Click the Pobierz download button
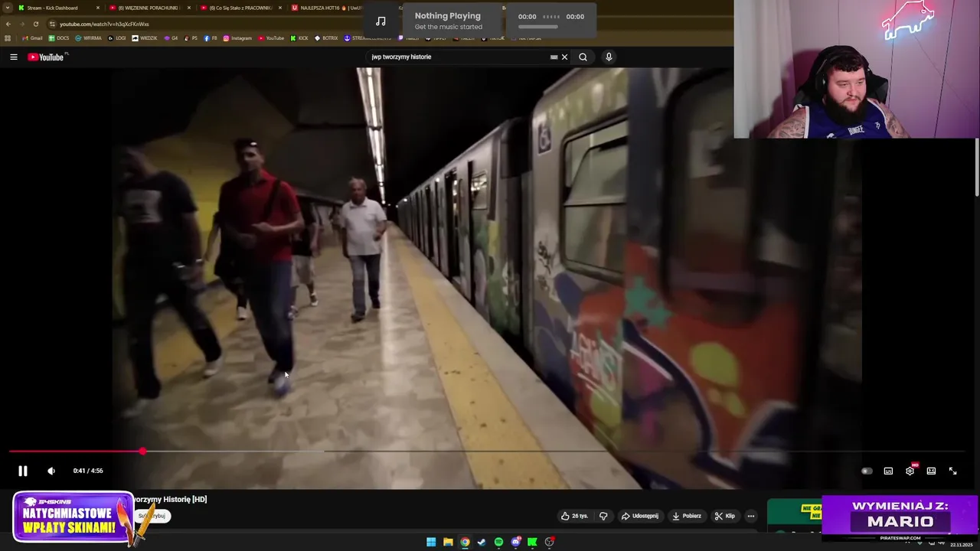The image size is (980, 551). [687, 516]
